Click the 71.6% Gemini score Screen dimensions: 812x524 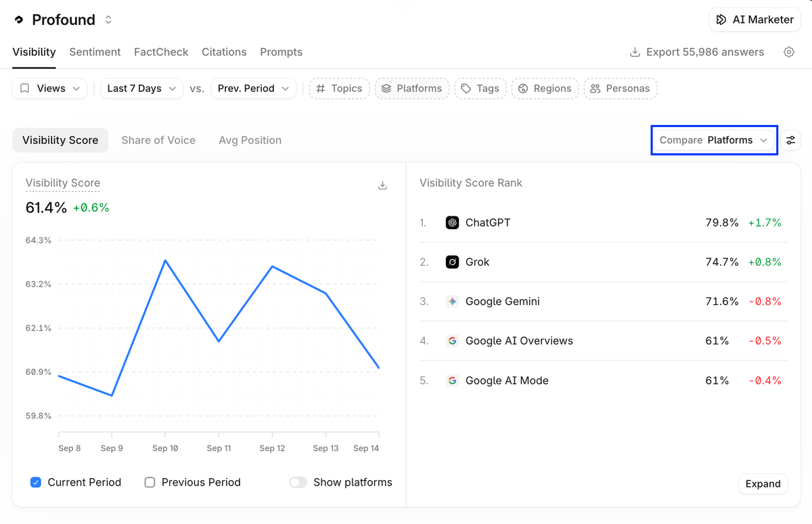tap(722, 302)
